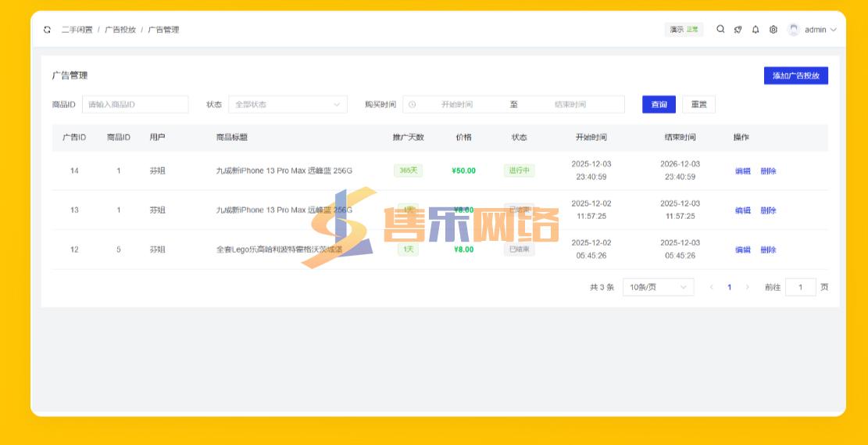
Task: Click the clock icon in 购买时间 field
Action: coord(413,105)
